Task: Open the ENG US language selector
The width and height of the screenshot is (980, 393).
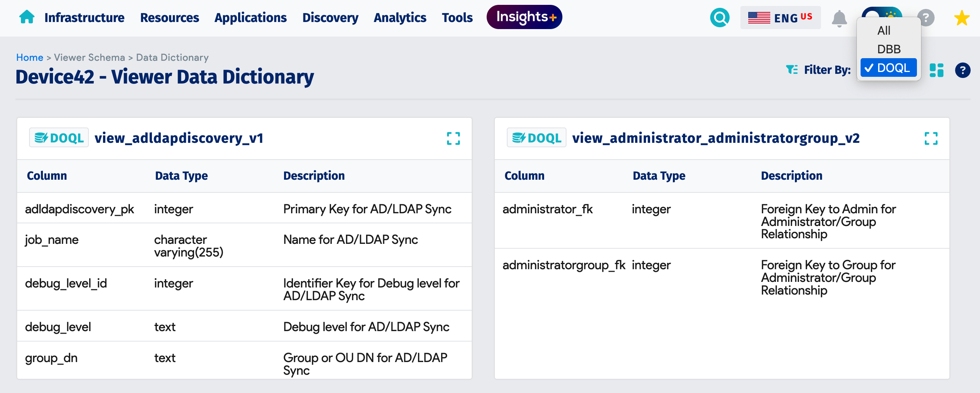Action: (780, 18)
